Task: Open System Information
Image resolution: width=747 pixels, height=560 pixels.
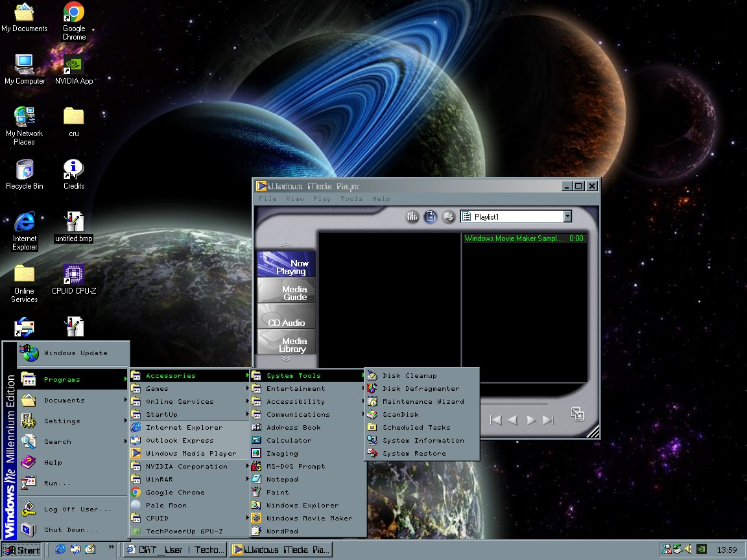Action: (x=421, y=441)
